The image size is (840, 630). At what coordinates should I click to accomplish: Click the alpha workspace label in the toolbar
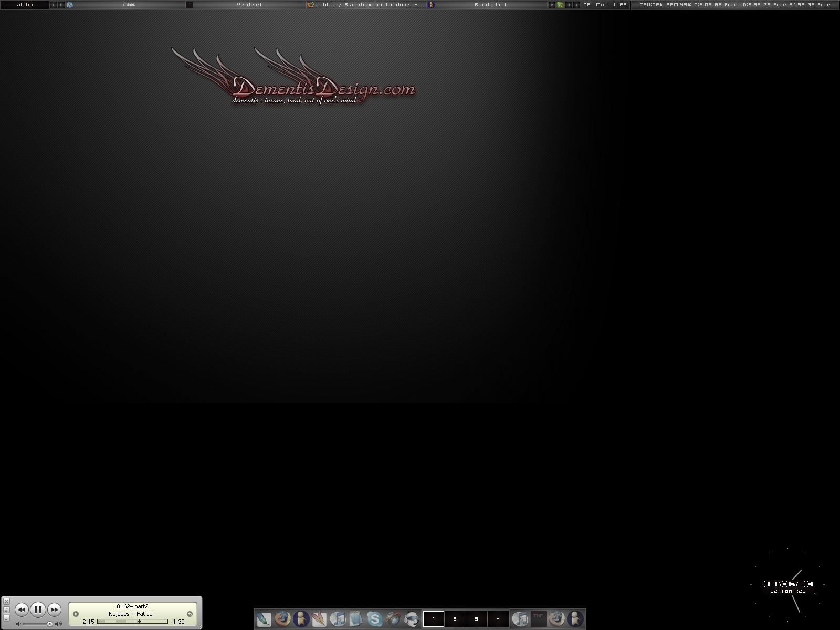[25, 5]
